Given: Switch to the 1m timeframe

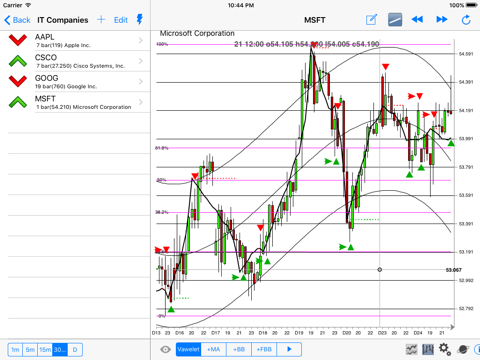Looking at the screenshot, I should point(15,350).
